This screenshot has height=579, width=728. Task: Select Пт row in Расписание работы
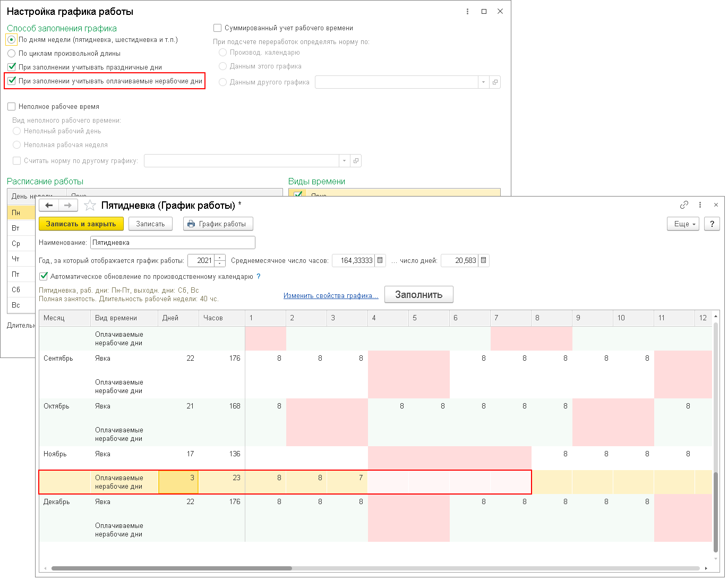(21, 274)
